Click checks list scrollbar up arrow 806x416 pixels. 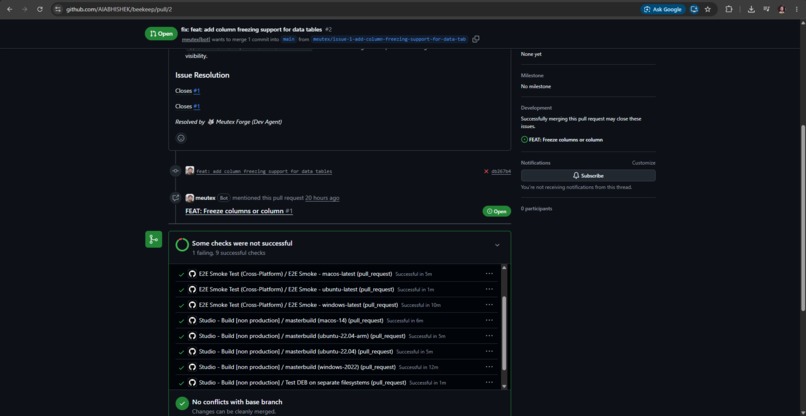pyautogui.click(x=504, y=267)
